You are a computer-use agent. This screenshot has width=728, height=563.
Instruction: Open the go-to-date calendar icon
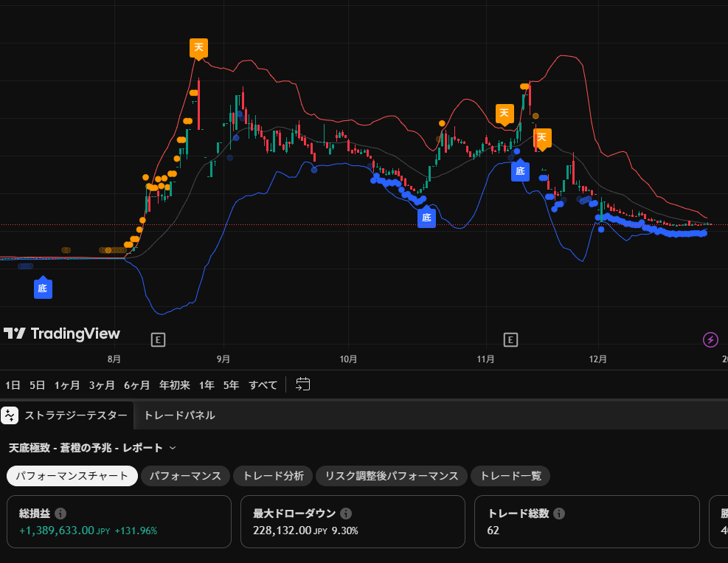[x=302, y=384]
